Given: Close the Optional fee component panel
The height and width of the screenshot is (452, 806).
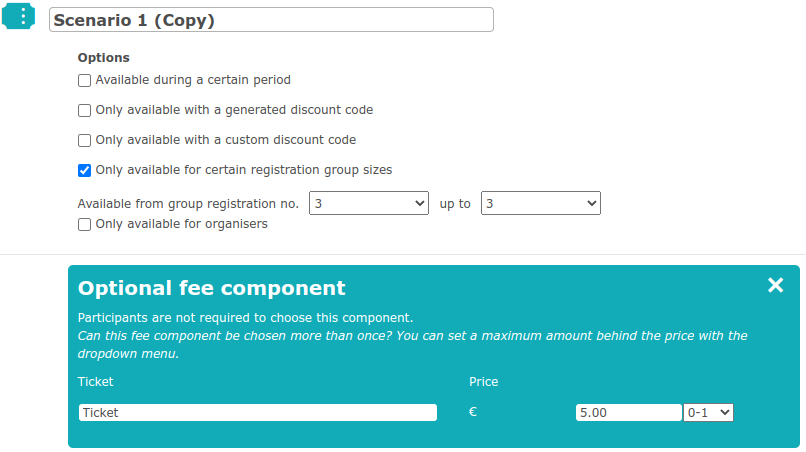Looking at the screenshot, I should point(775,285).
